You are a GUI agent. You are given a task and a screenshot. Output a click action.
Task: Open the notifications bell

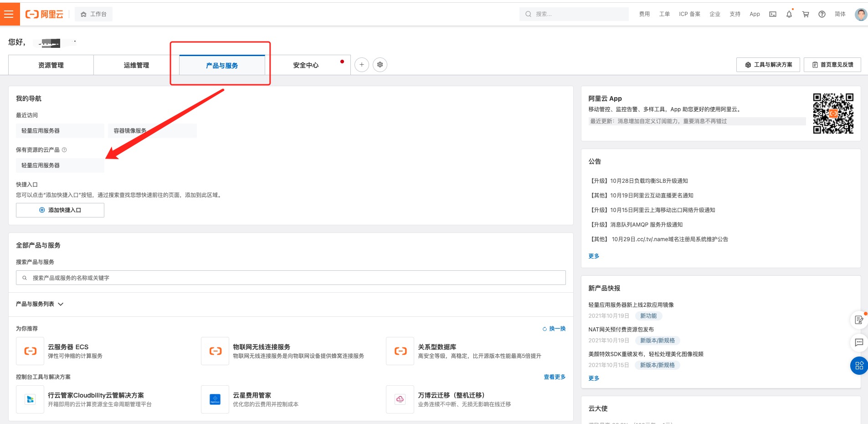click(789, 14)
